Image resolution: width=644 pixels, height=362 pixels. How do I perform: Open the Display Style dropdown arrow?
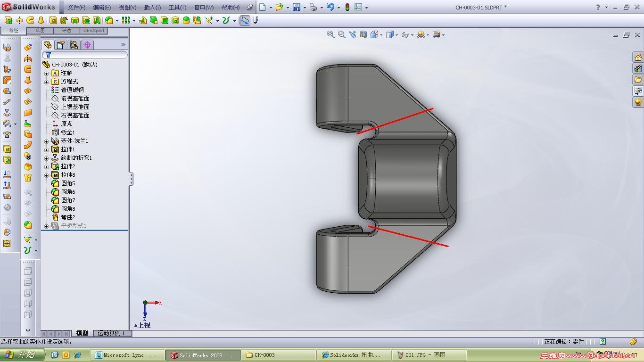click(x=397, y=35)
